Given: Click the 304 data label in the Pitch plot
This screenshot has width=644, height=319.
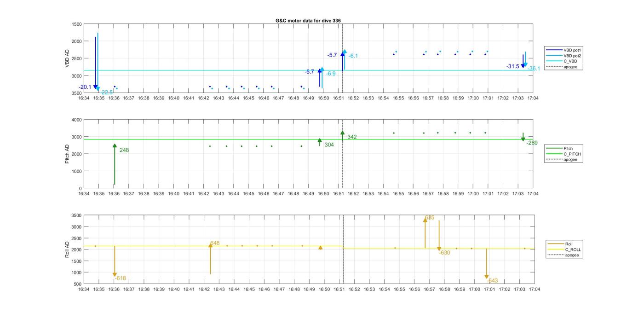Looking at the screenshot, I should (x=329, y=145).
